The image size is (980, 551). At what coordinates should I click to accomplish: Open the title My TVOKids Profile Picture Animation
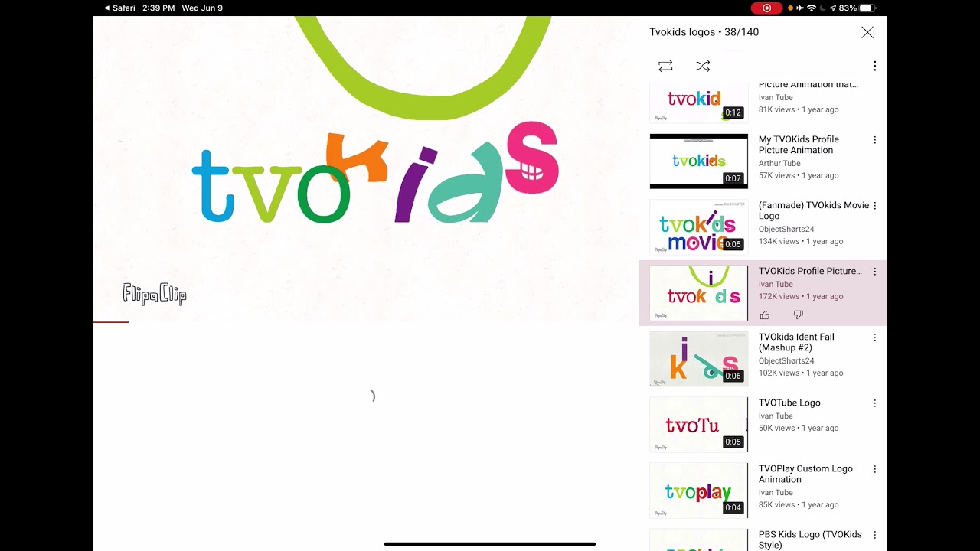pyautogui.click(x=799, y=145)
